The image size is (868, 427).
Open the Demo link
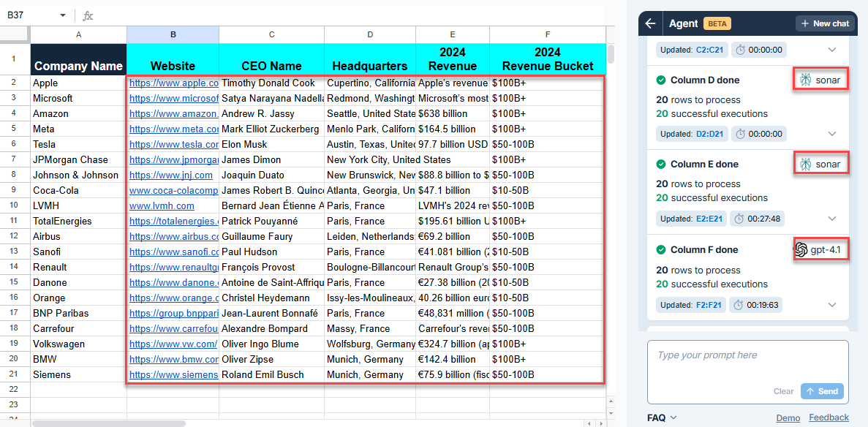(x=788, y=417)
